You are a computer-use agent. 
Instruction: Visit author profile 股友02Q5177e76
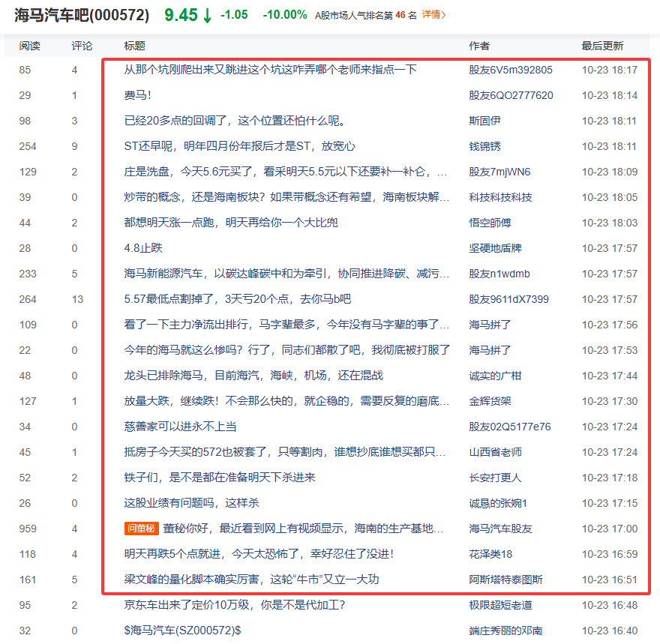[510, 427]
